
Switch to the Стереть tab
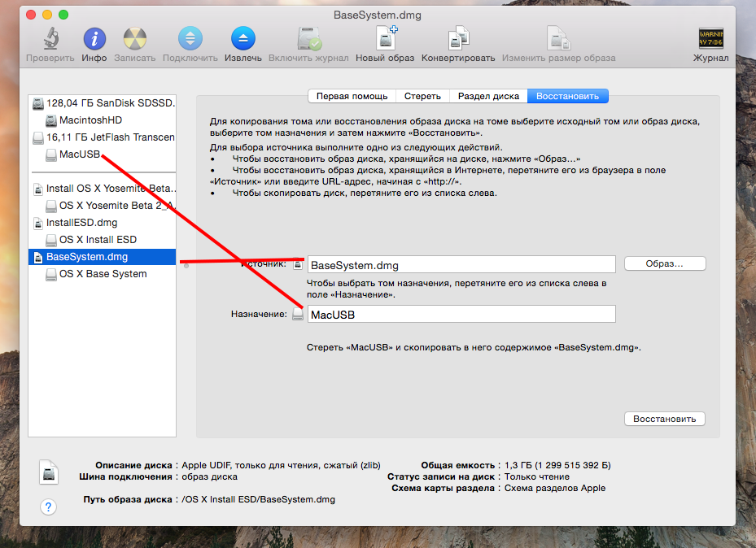(422, 96)
